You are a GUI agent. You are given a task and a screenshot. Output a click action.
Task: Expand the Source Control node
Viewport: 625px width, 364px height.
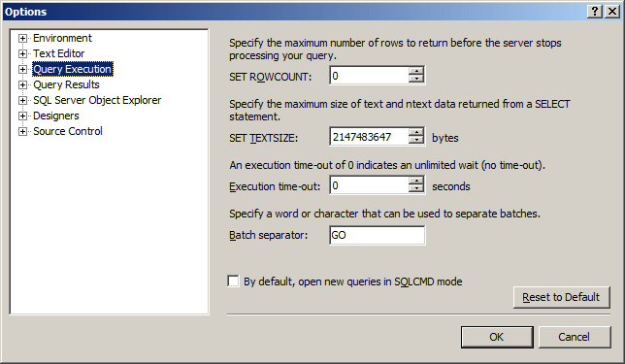click(x=22, y=132)
